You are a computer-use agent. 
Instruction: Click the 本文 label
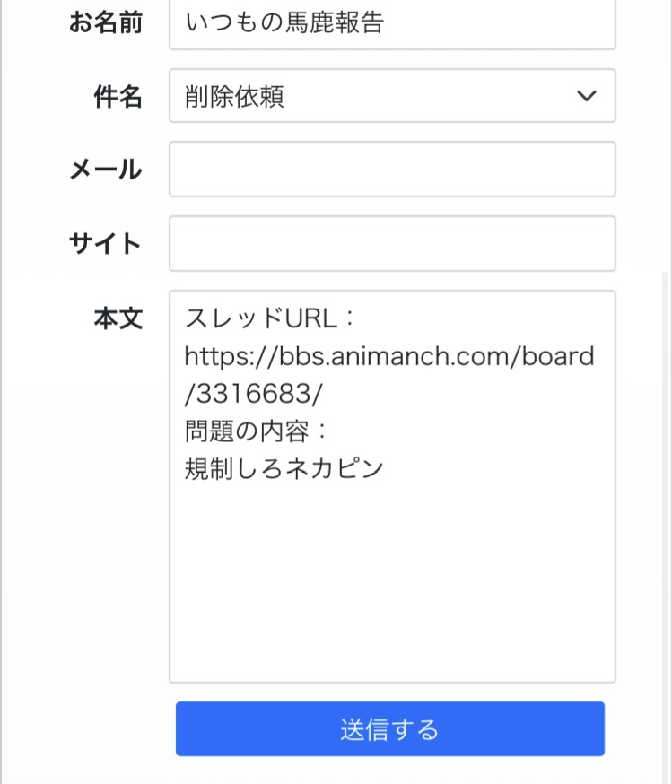tap(118, 318)
